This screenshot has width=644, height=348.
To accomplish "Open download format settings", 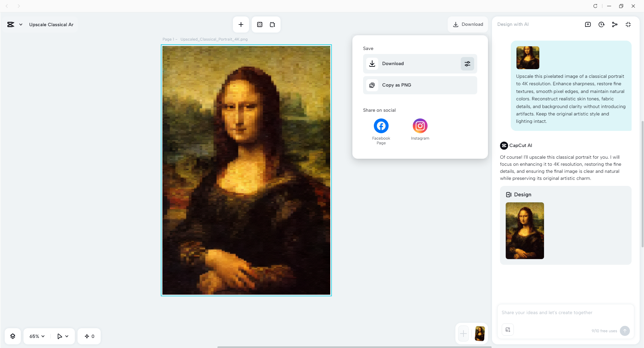I will [x=467, y=63].
